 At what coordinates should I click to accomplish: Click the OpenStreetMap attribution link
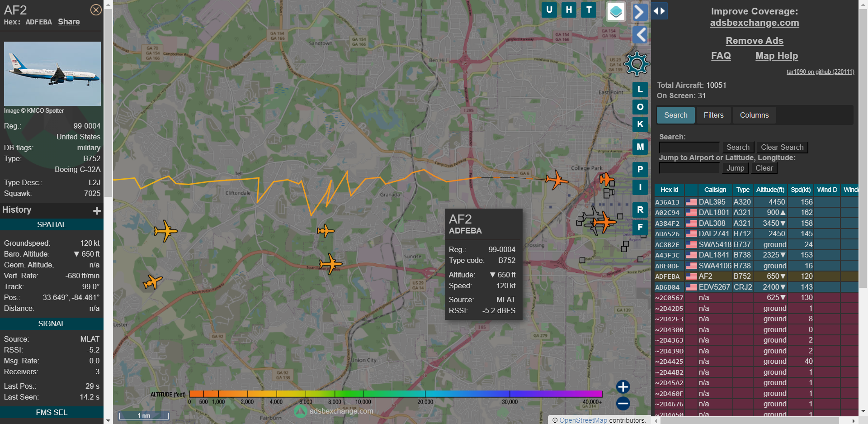[x=583, y=420]
